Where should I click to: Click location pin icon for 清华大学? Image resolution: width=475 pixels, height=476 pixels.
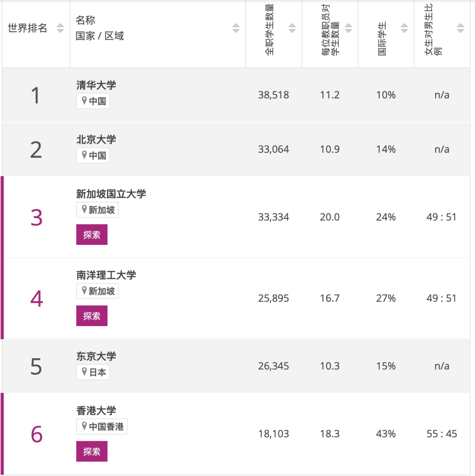(84, 101)
